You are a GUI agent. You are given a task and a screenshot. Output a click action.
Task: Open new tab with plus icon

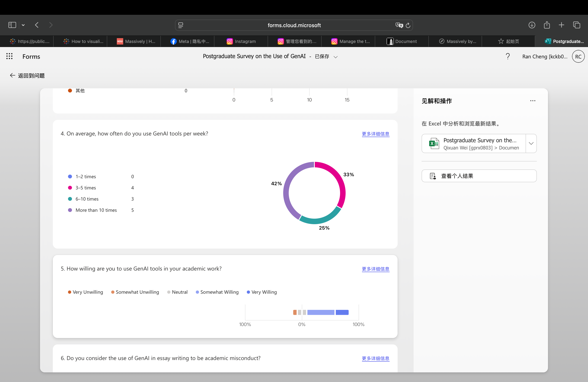562,25
